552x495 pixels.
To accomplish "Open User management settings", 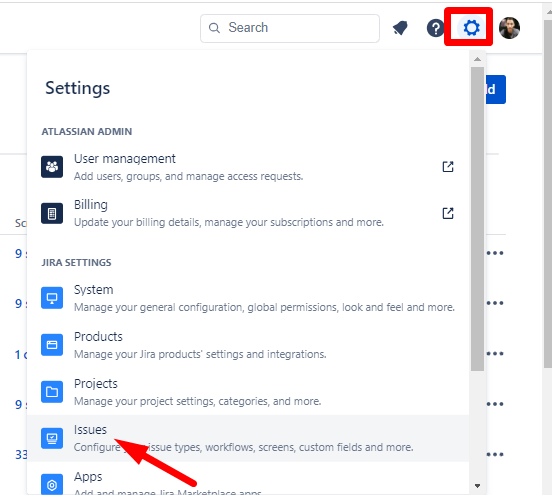I will [x=247, y=167].
